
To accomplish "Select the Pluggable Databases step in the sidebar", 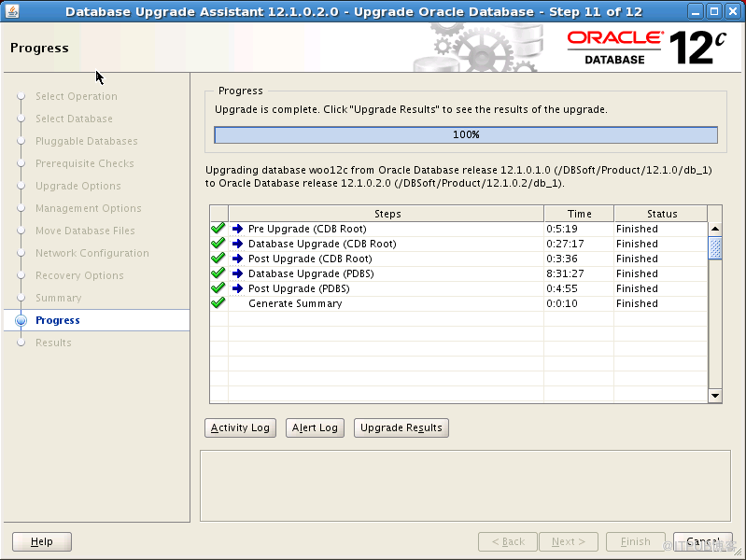I will coord(87,141).
